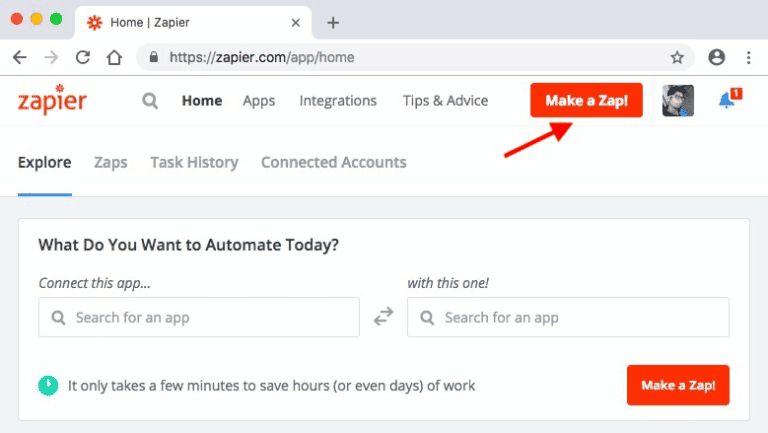Focus the Connect this app search field

(x=199, y=317)
